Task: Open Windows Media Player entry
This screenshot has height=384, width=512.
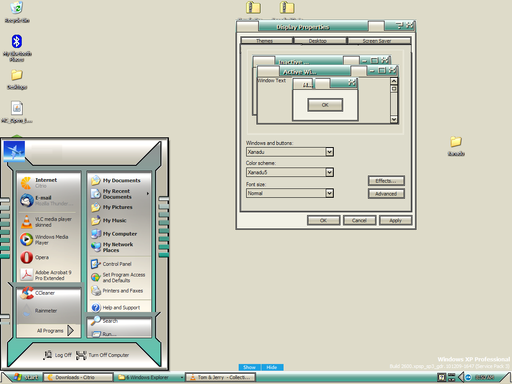Action: [48, 240]
